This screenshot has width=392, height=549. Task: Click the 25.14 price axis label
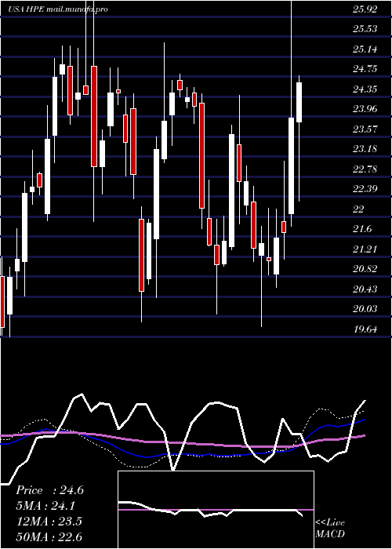tap(365, 49)
